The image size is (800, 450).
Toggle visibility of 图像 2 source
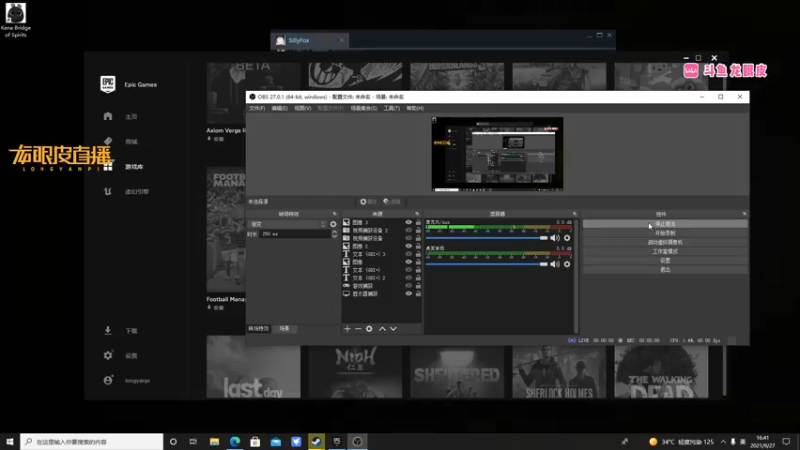(409, 246)
